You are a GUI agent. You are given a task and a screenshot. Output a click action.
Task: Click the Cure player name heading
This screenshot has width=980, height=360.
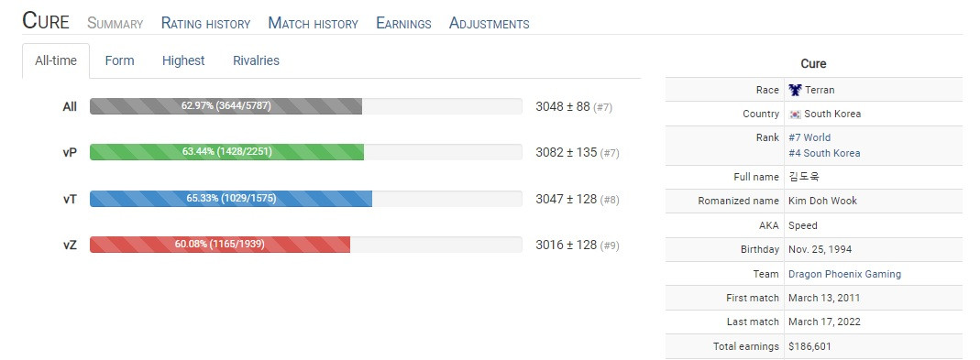coord(46,21)
